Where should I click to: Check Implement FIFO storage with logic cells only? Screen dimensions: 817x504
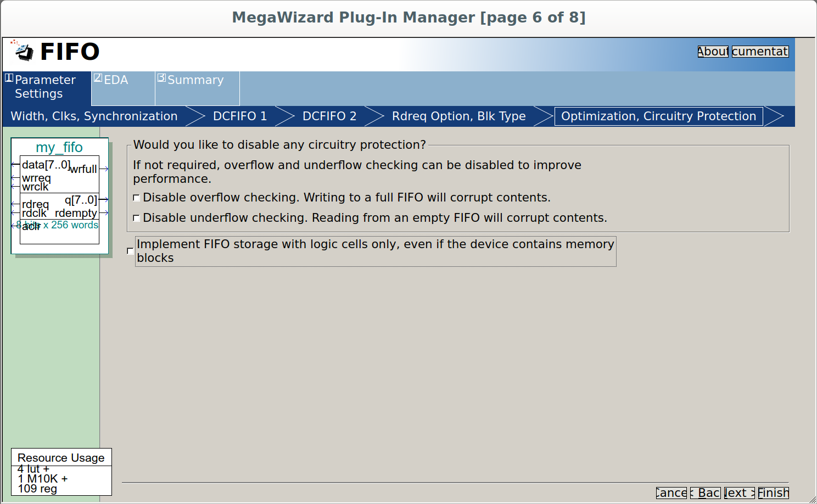tap(130, 251)
